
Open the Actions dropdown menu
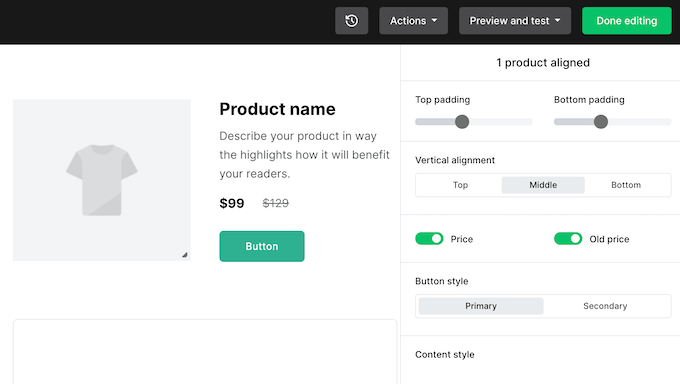[x=413, y=21]
